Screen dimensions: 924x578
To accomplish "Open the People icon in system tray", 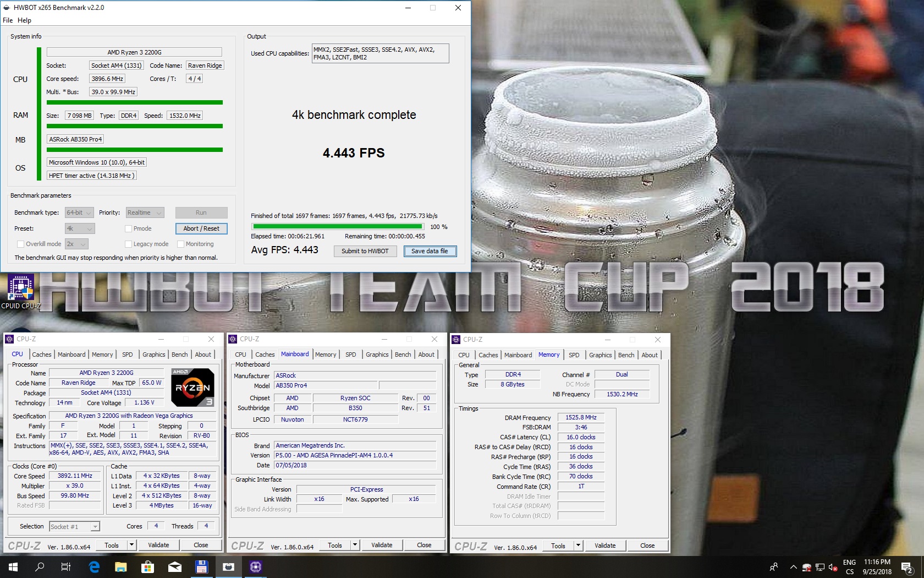I will click(774, 567).
